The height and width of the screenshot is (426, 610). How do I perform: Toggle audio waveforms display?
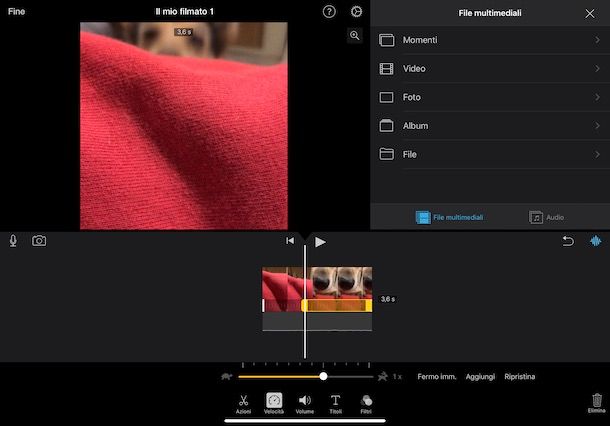(x=596, y=241)
